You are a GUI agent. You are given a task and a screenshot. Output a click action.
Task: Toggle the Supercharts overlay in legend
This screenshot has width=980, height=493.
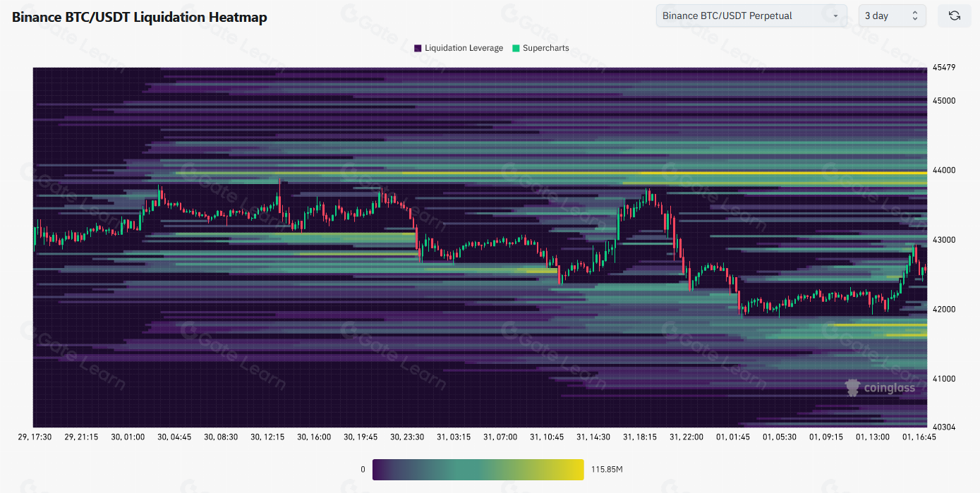point(545,48)
